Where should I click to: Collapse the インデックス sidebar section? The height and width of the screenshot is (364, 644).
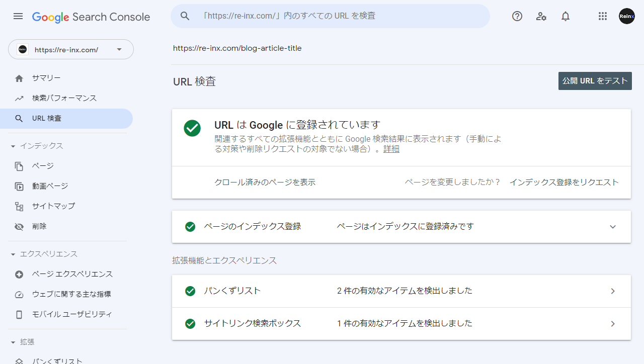pyautogui.click(x=13, y=146)
